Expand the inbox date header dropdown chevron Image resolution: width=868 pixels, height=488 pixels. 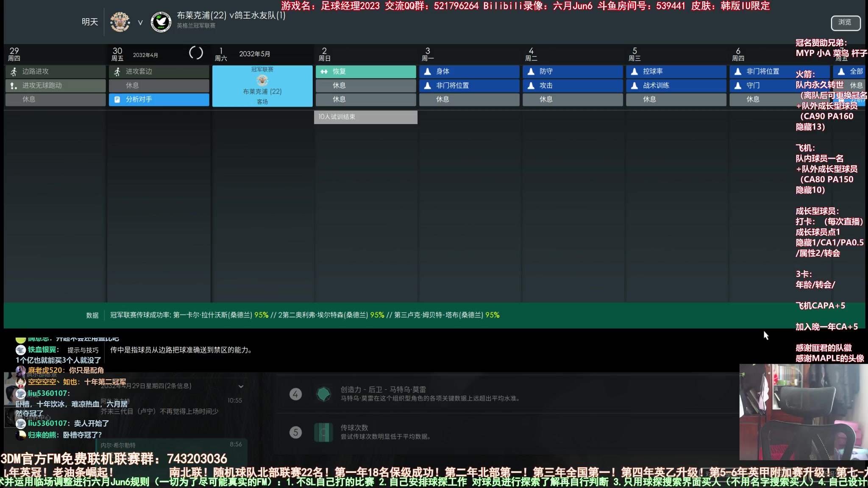[x=241, y=386]
